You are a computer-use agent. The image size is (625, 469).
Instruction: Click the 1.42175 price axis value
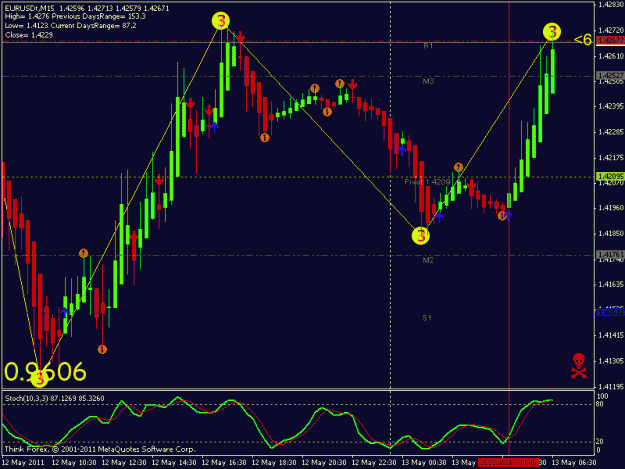coord(611,158)
